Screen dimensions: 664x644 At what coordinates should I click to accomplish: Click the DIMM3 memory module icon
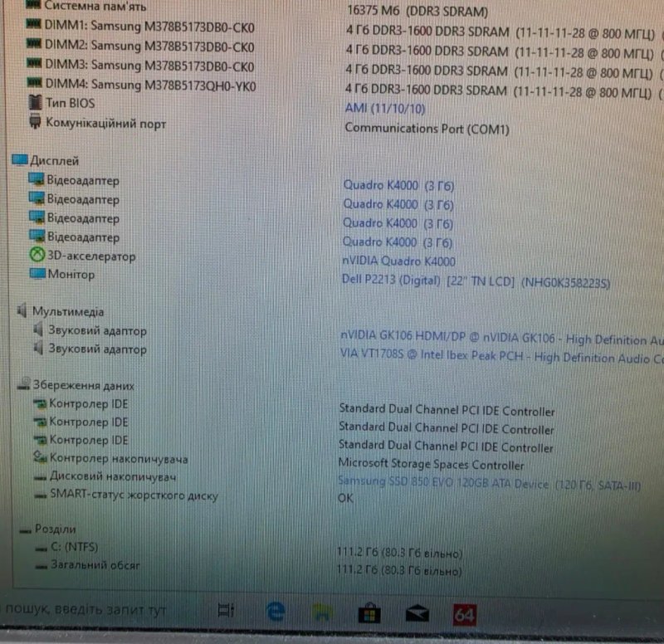[x=34, y=63]
